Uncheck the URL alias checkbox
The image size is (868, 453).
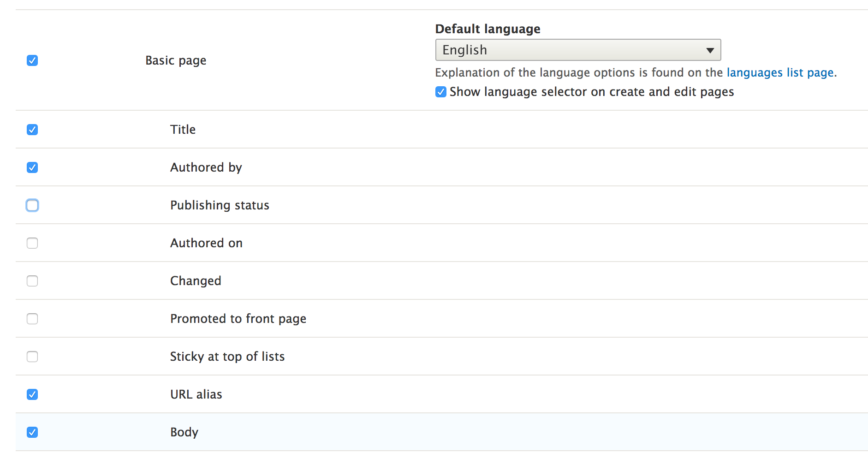[x=32, y=394]
